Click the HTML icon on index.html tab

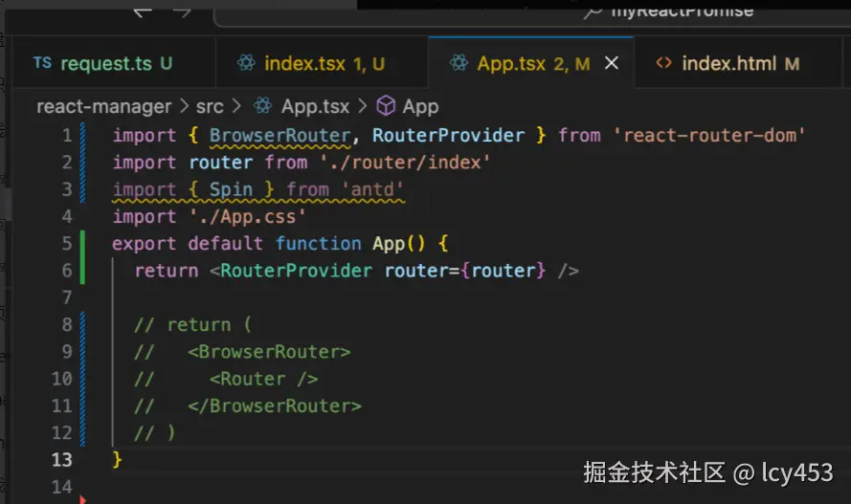(x=663, y=63)
